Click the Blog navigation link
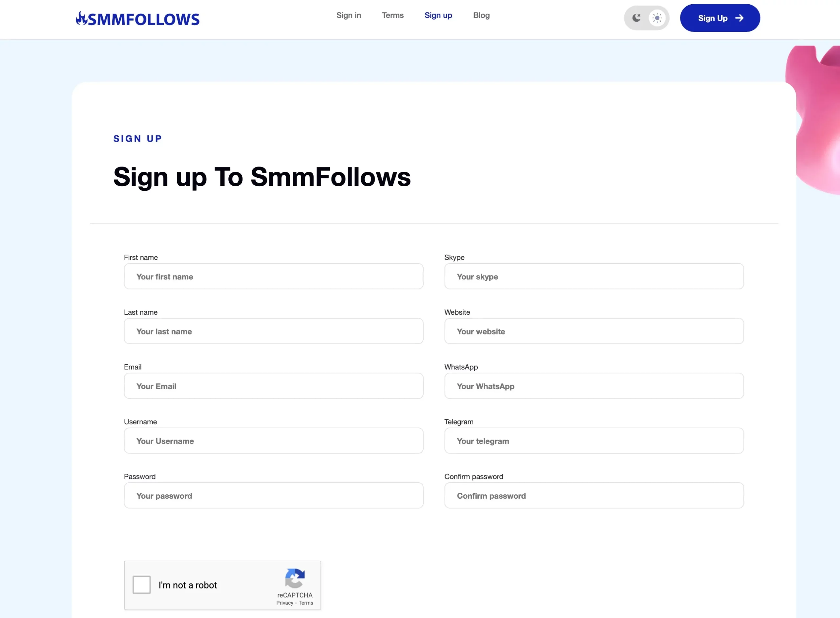Image resolution: width=840 pixels, height=618 pixels. (x=481, y=15)
